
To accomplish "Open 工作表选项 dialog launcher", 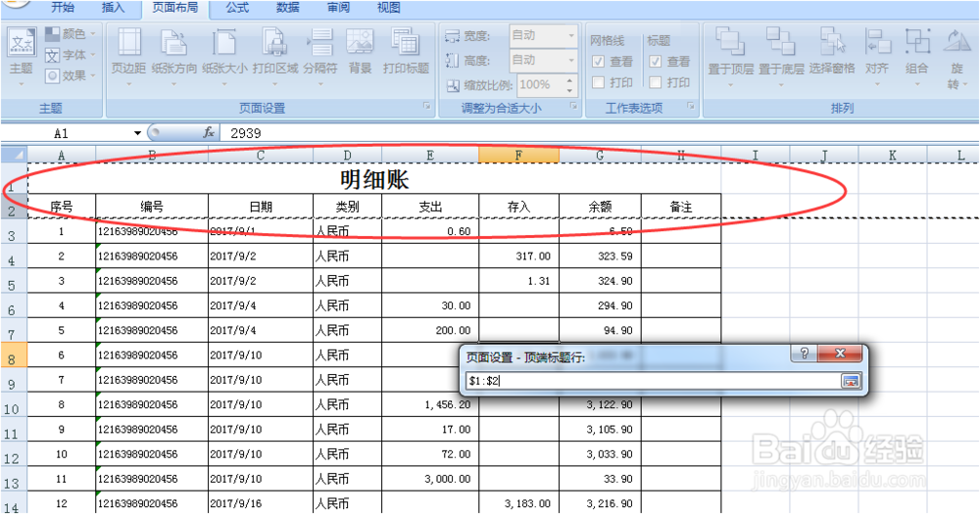I will coord(691,107).
